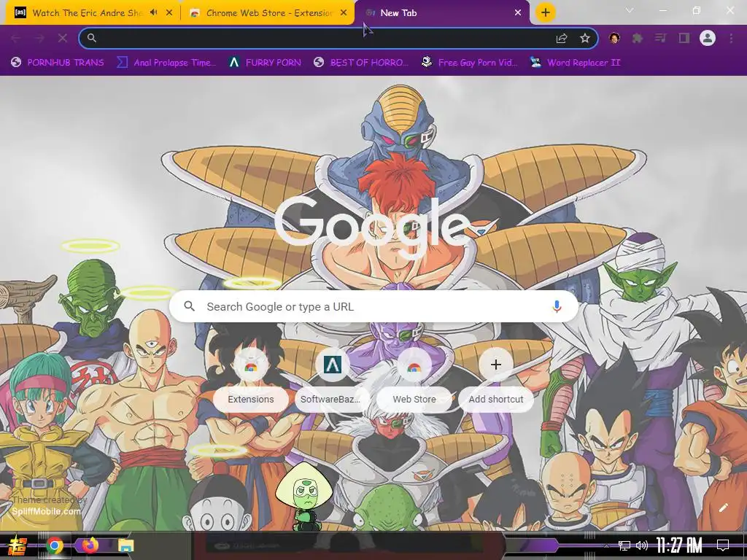The image size is (747, 560).
Task: Open the media control icon
Action: coord(660,38)
